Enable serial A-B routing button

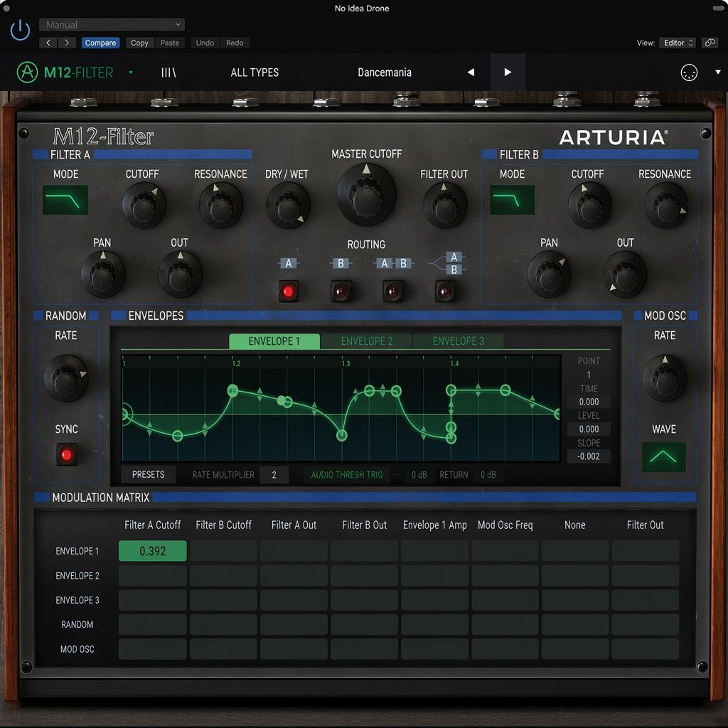coord(393,291)
